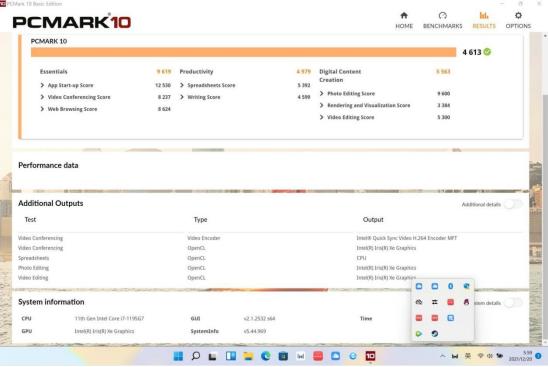Open the Widgets panel from taskbar
548x367 pixels.
tap(231, 356)
